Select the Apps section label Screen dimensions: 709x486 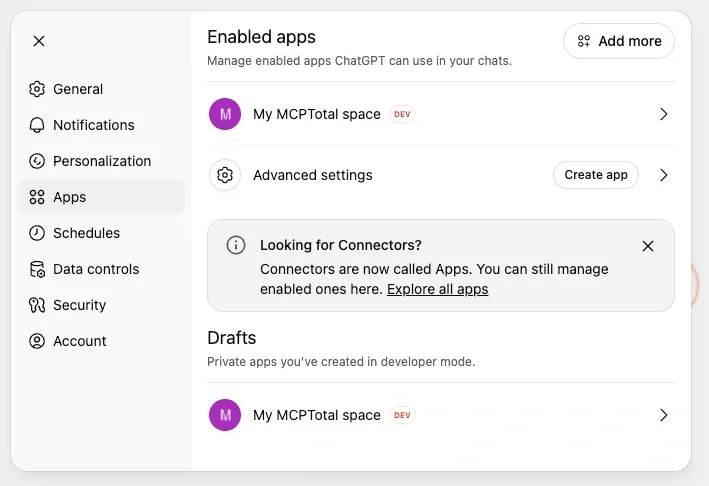(70, 197)
